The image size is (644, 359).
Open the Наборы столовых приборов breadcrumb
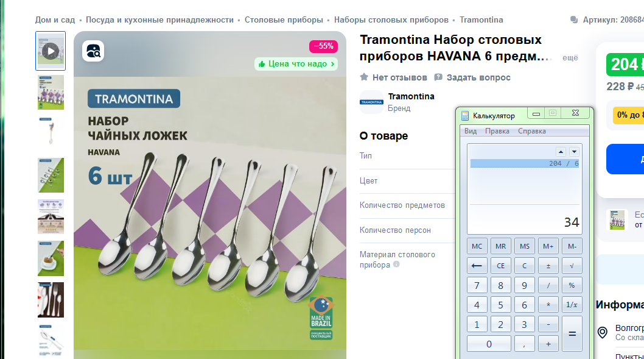(x=391, y=20)
